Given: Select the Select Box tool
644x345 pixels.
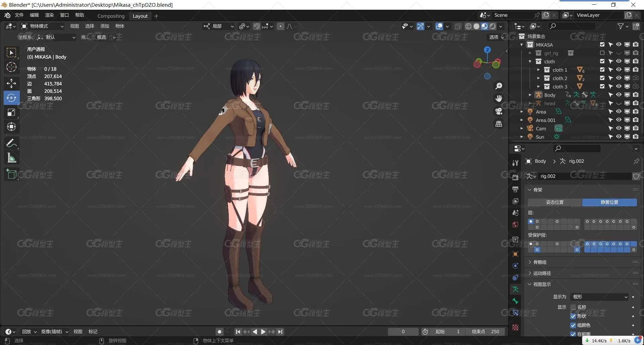Looking at the screenshot, I should pyautogui.click(x=11, y=53).
